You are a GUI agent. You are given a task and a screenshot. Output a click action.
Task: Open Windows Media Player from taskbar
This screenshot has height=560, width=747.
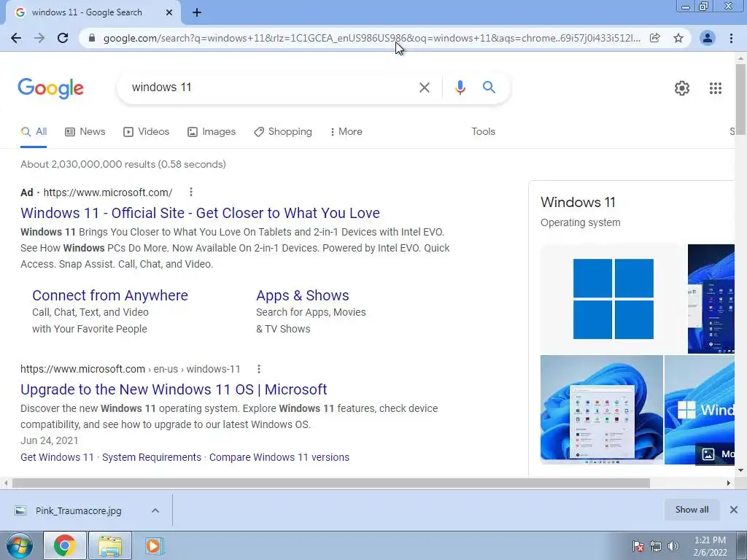[153, 545]
